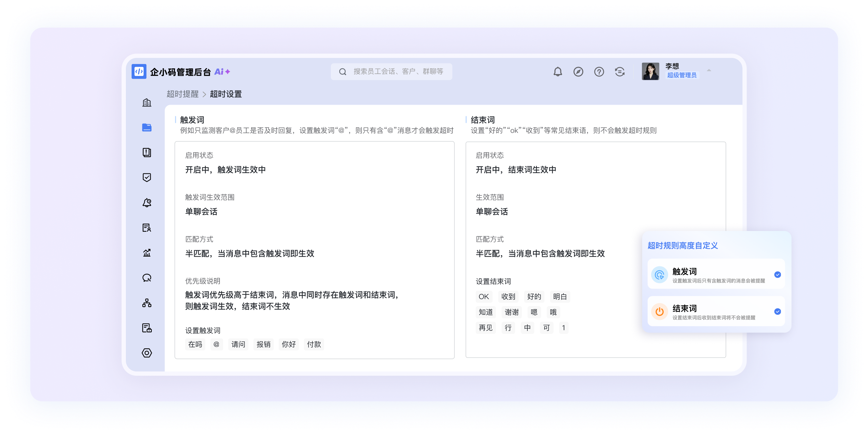Open the building home sidebar icon

point(147,102)
